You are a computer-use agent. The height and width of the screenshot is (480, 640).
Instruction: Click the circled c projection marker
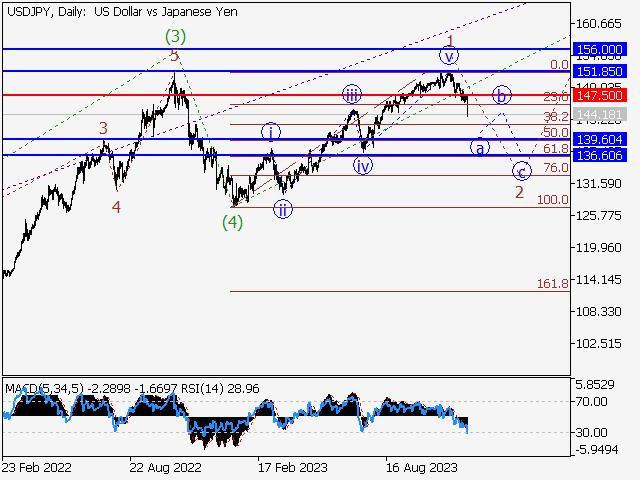pos(522,171)
